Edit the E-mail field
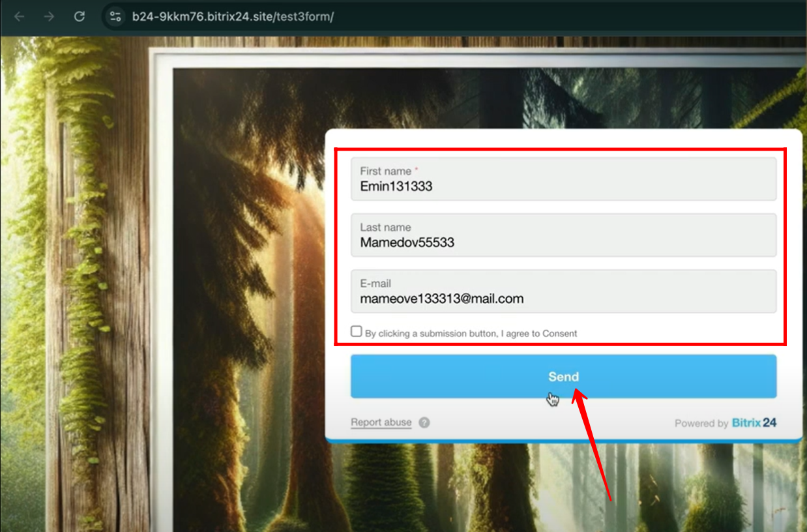Viewport: 807px width, 532px height. (563, 291)
